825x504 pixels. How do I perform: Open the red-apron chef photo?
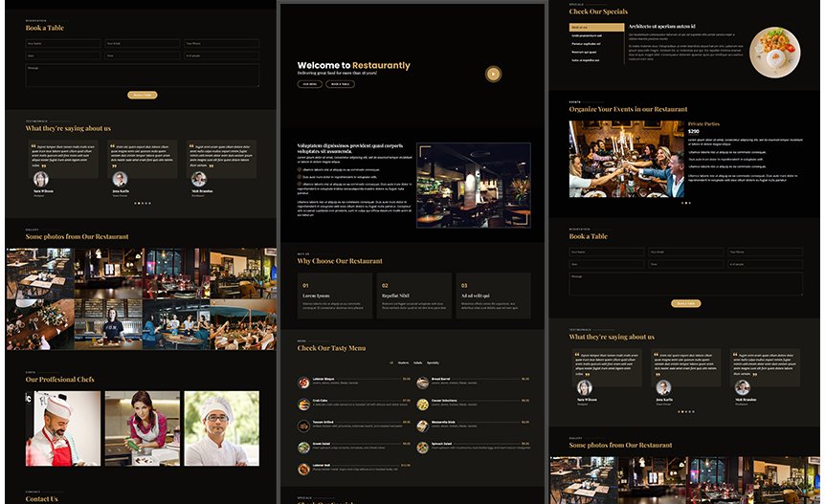(62, 428)
